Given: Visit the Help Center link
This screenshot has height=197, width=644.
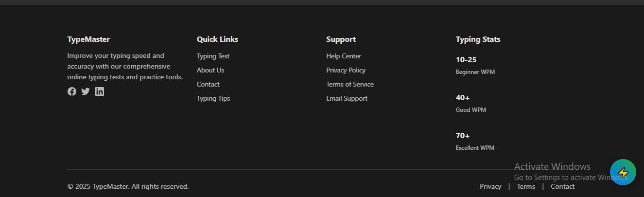Looking at the screenshot, I should coord(344,56).
